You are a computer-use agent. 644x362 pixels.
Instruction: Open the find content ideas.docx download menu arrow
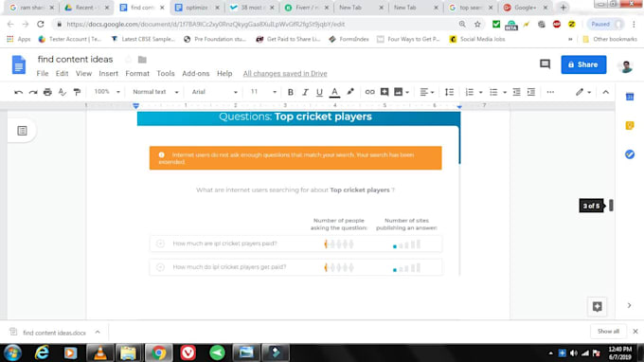98,332
